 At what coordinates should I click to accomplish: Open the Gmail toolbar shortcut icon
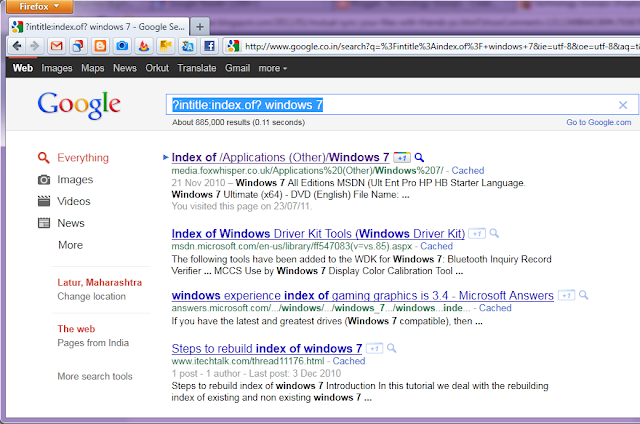coord(57,46)
